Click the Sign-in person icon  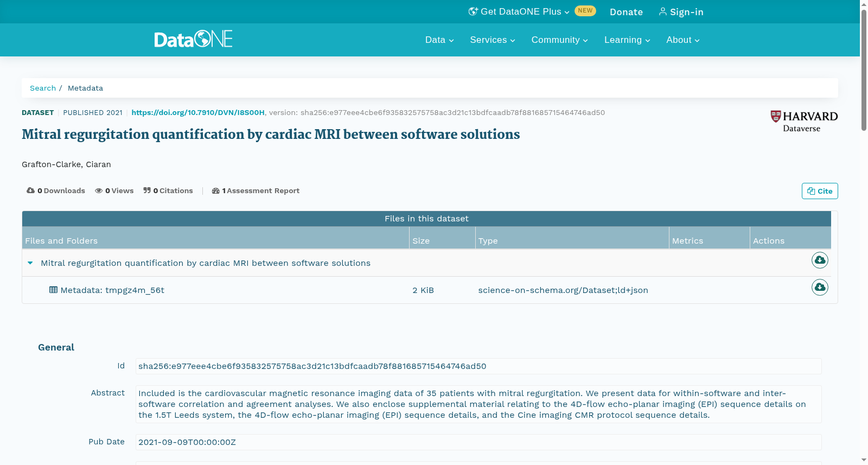coord(662,11)
